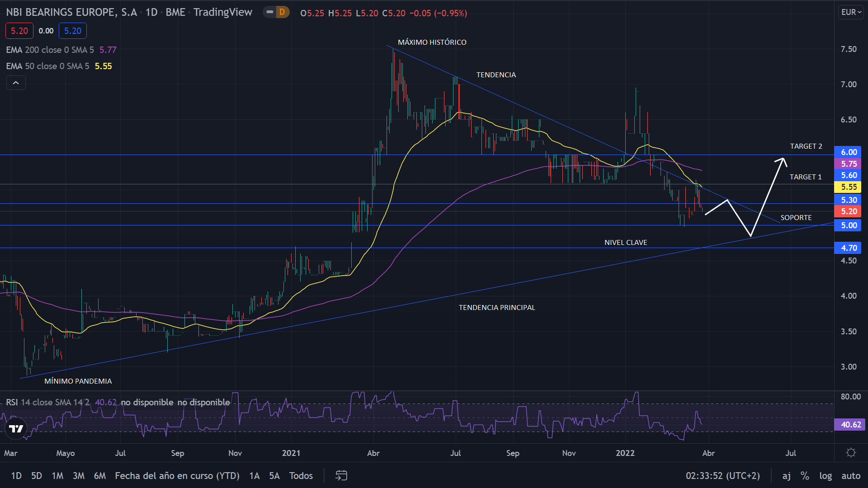Click the delayed data D badge

click(x=282, y=12)
